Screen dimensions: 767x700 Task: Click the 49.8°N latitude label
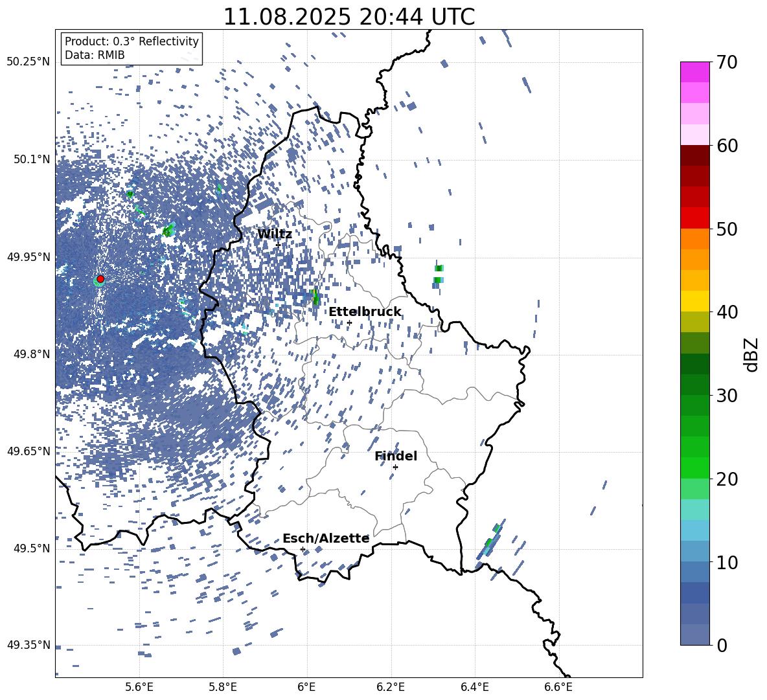click(x=31, y=354)
